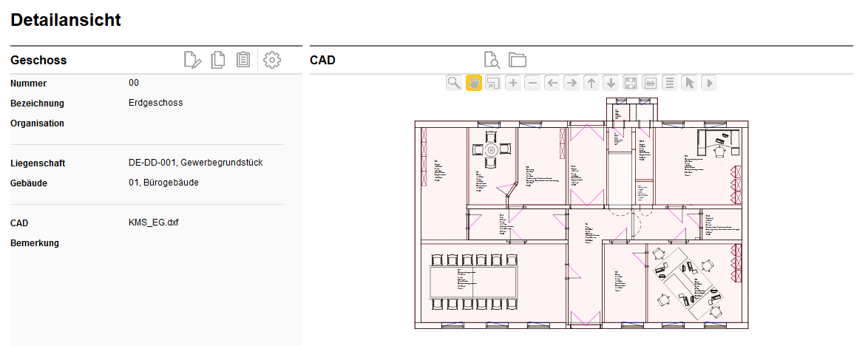The width and height of the screenshot is (868, 346).
Task: Expand the toolbar with the play arrow
Action: click(x=709, y=83)
